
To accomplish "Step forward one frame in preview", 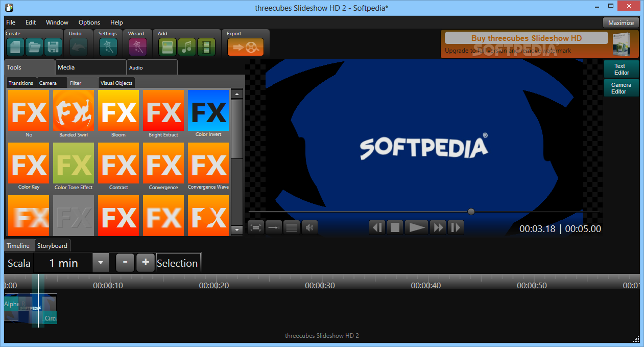I will pos(456,227).
